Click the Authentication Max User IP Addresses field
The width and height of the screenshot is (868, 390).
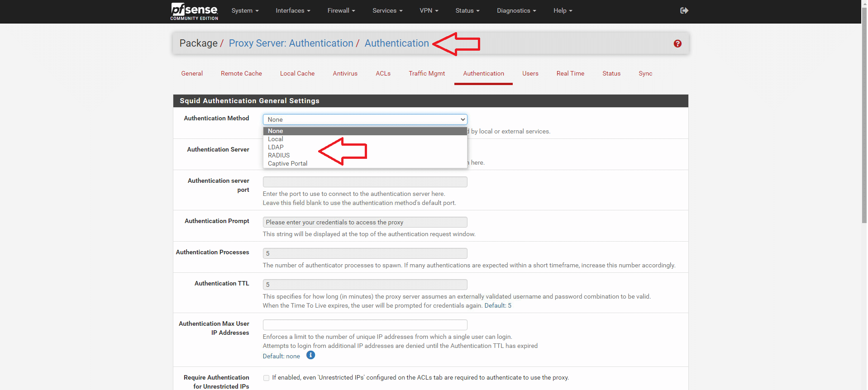(365, 325)
